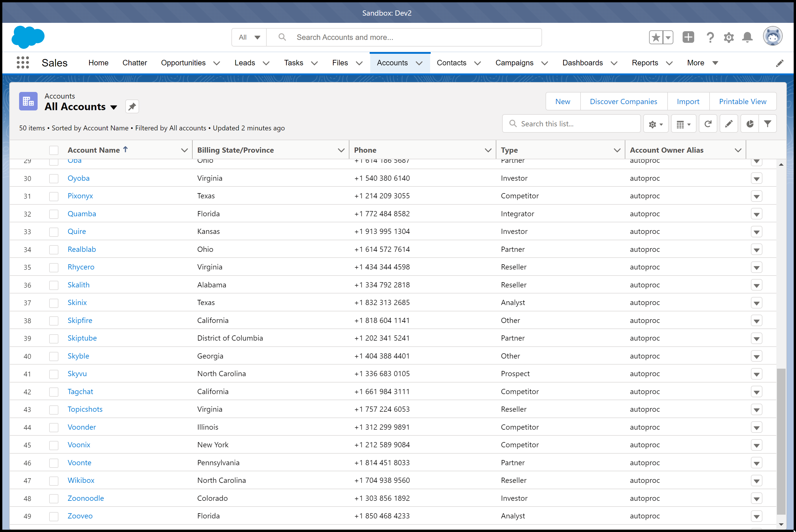Open the Favorites list dropdown arrow

coord(668,37)
